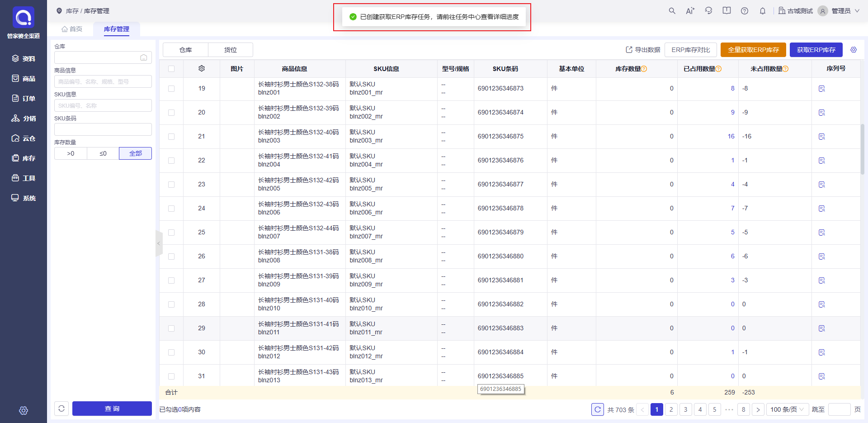The height and width of the screenshot is (423, 868).
Task: Click the question mark help icon
Action: point(745,11)
